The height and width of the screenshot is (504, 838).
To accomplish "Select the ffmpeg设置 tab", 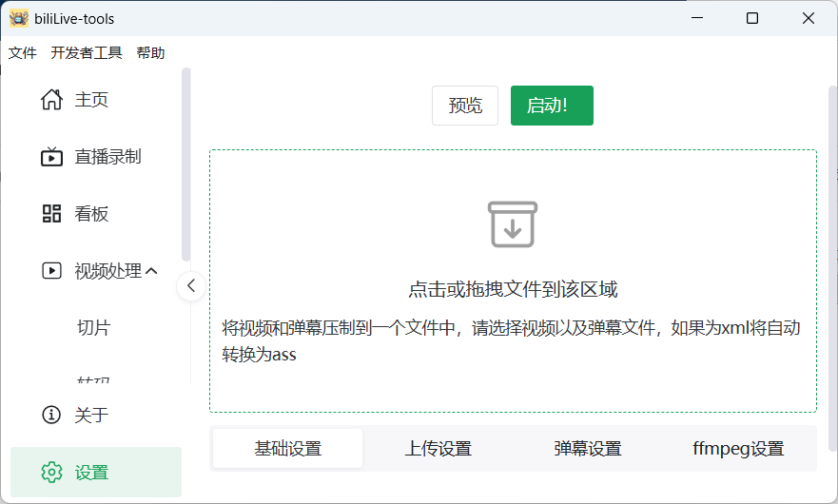I will 737,449.
